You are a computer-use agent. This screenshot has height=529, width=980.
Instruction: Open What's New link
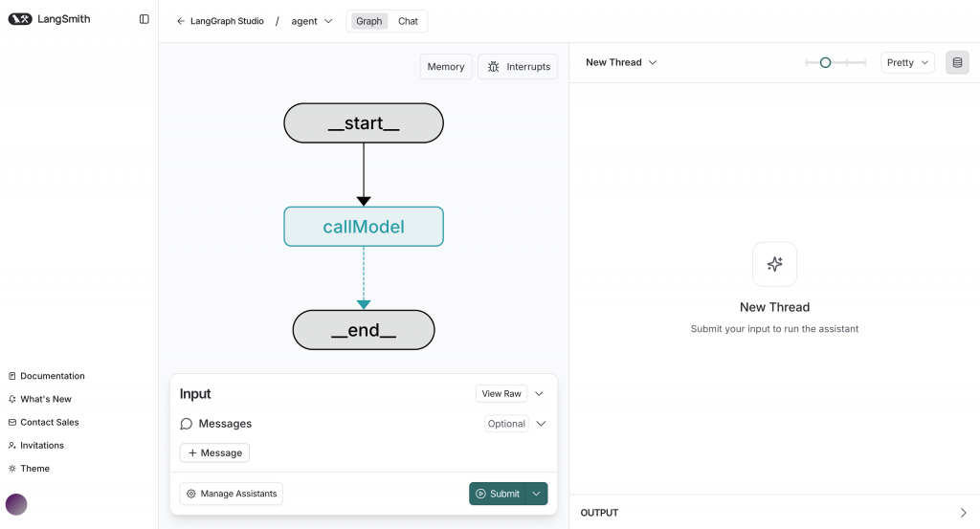(39, 399)
